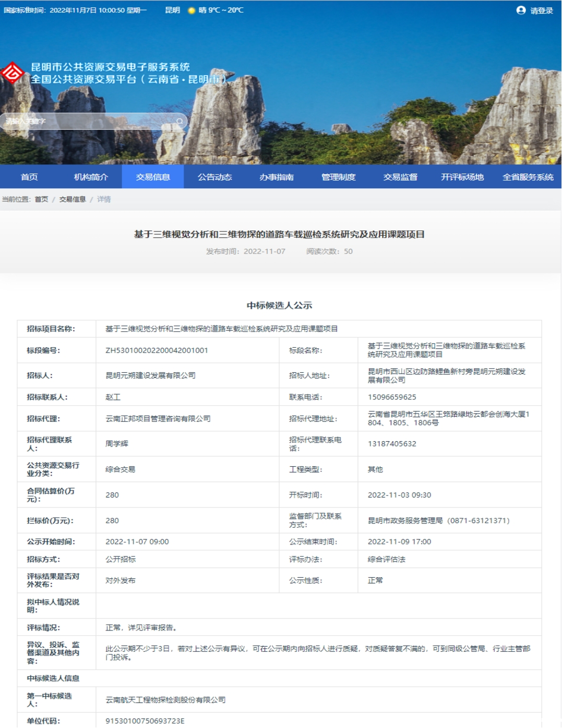Navigate to 开评标场地 in the menu
This screenshot has height=728, width=562.
click(462, 177)
